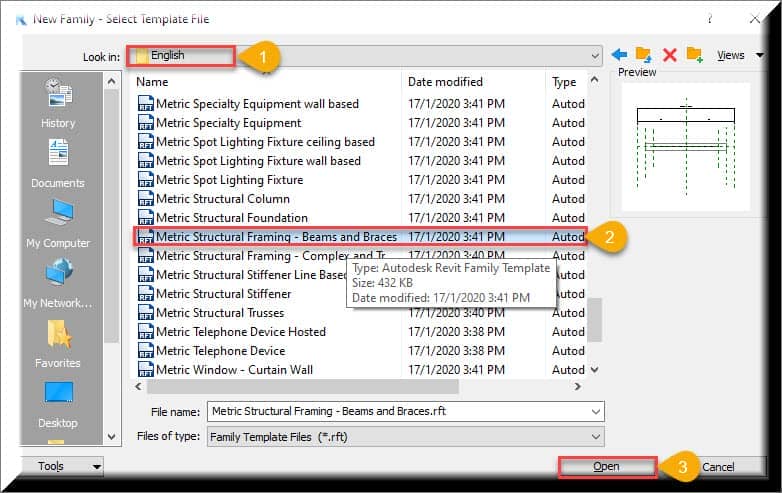Click RFT icon of Metric Structural Stiffener
The width and height of the screenshot is (782, 493).
click(x=145, y=294)
